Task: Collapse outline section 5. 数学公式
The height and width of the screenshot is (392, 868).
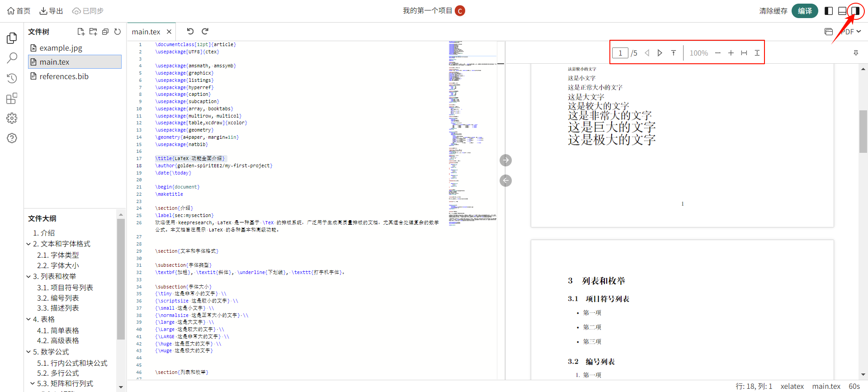Action: point(29,352)
